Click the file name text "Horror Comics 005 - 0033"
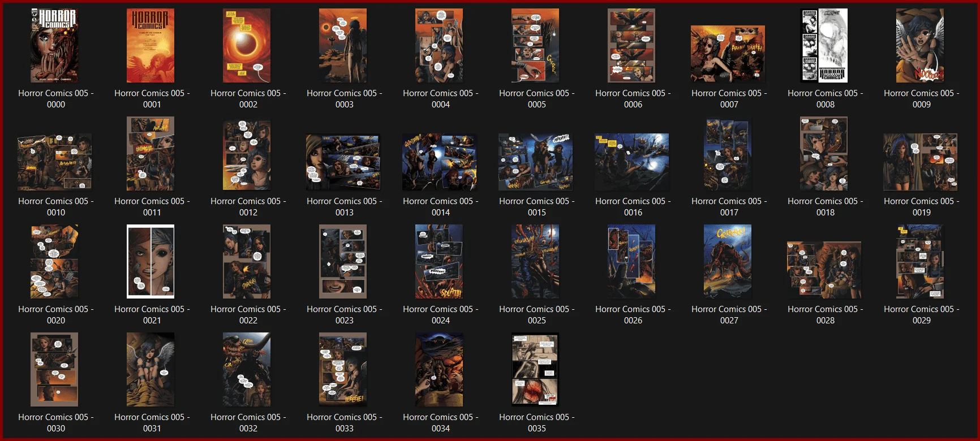Image resolution: width=980 pixels, height=441 pixels. tap(345, 423)
